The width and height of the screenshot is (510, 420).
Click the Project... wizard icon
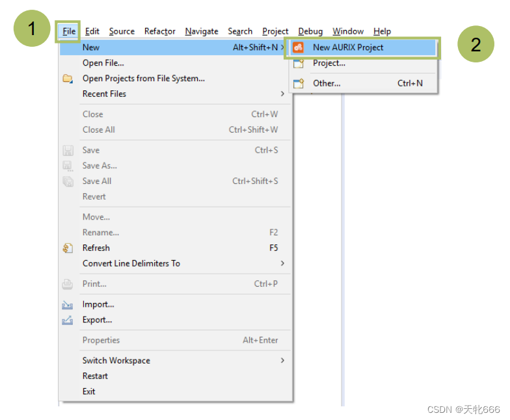tap(298, 63)
